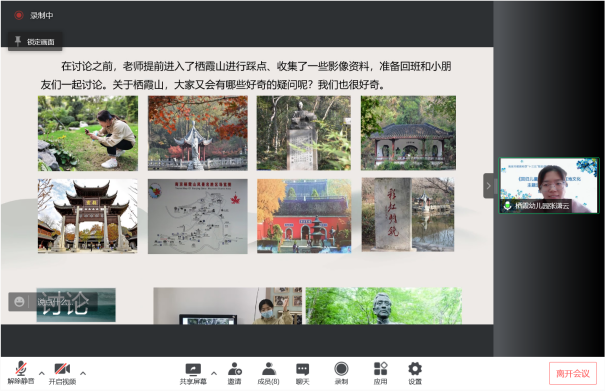Click photo of teacher wearing mask

point(228,306)
